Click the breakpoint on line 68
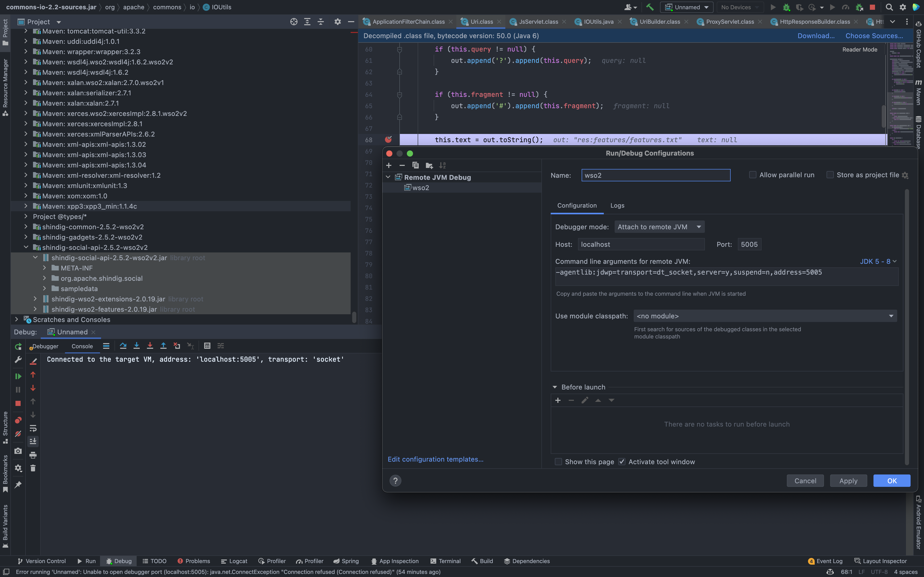924x577 pixels. coord(388,140)
